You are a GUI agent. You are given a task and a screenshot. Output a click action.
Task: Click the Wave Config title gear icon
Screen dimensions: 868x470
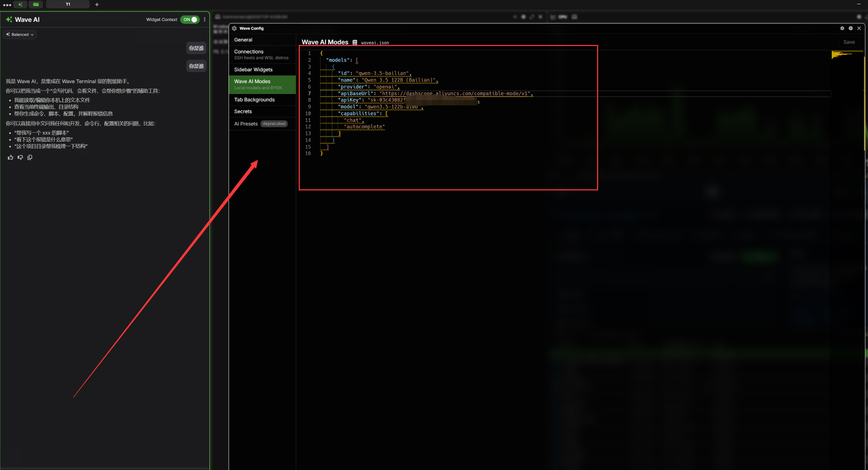(x=234, y=28)
